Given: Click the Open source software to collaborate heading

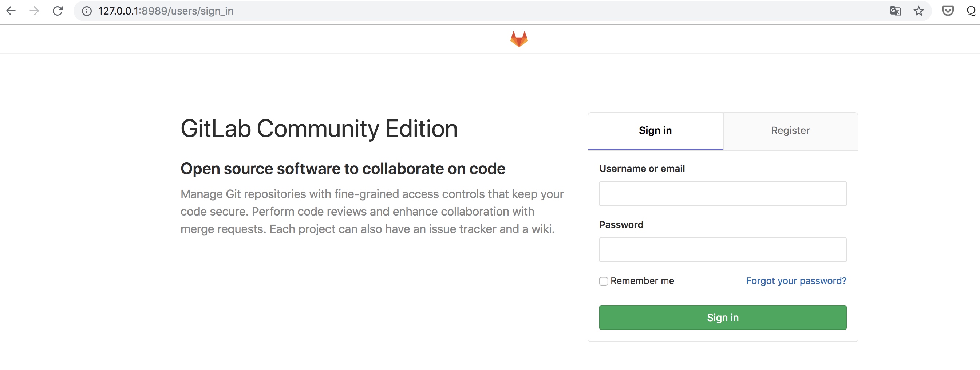Looking at the screenshot, I should click(343, 169).
